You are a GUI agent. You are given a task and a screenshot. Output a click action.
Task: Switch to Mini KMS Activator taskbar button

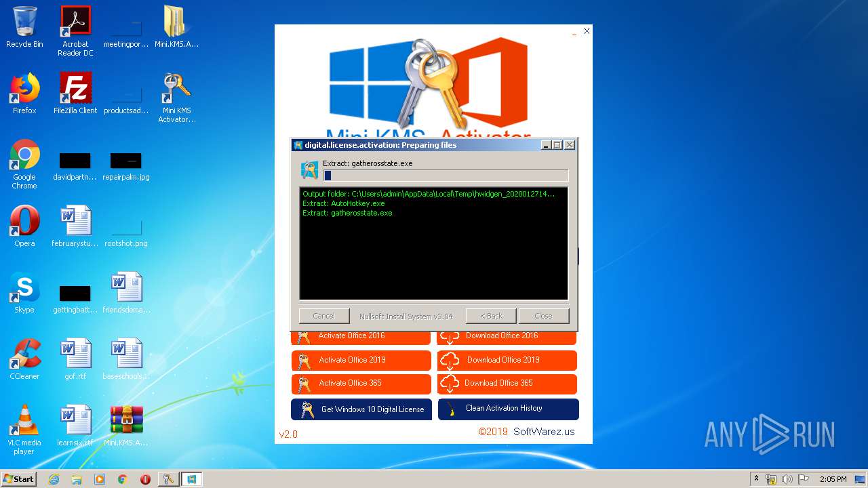pos(168,479)
